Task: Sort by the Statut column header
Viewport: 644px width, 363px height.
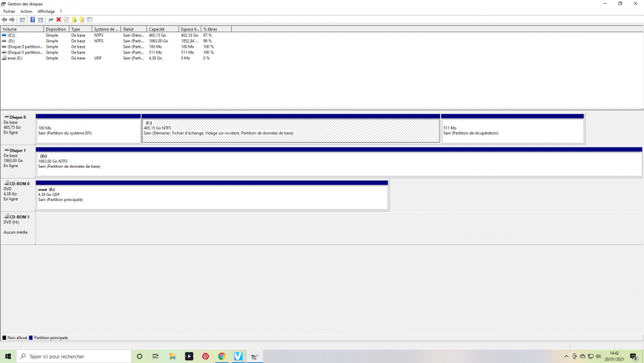Action: [133, 29]
